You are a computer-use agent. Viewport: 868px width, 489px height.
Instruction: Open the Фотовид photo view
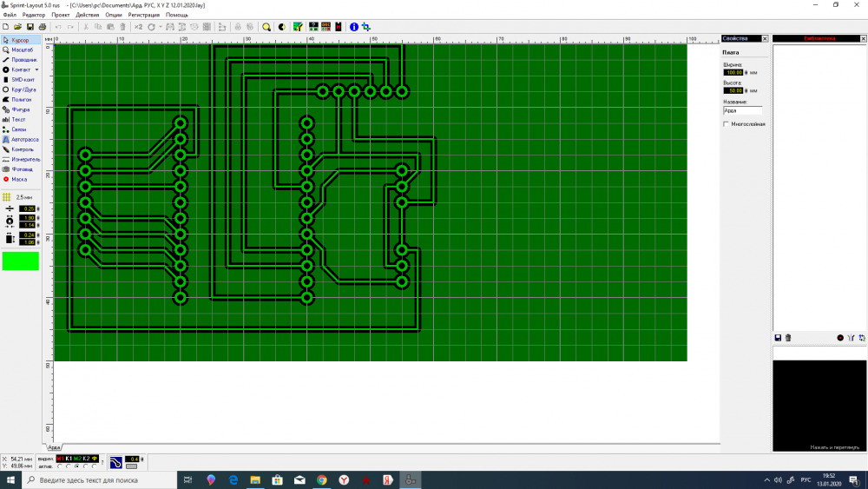tap(22, 169)
